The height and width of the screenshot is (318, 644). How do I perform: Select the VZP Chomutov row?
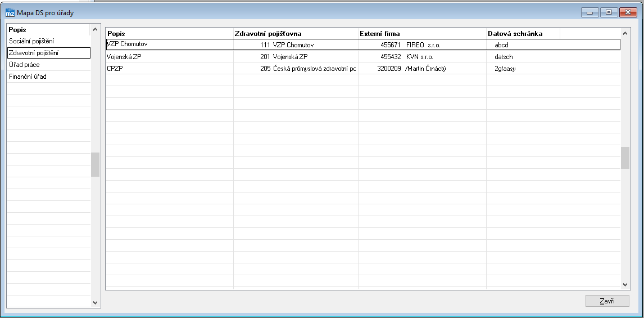click(363, 44)
